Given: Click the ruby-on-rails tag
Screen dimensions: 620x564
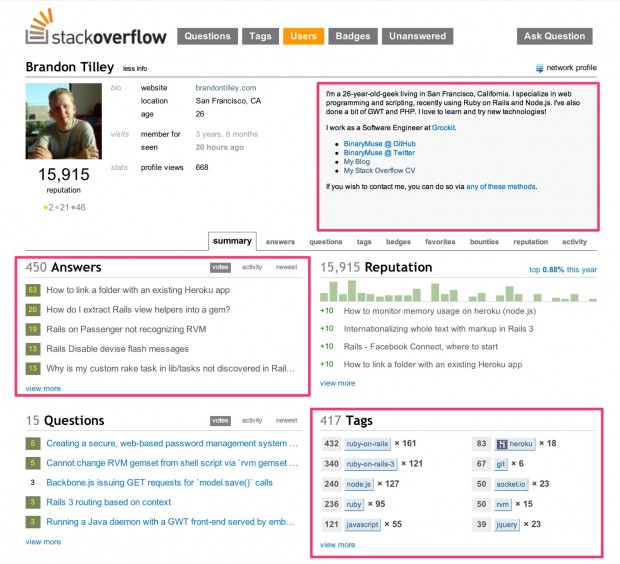Looking at the screenshot, I should [367, 444].
